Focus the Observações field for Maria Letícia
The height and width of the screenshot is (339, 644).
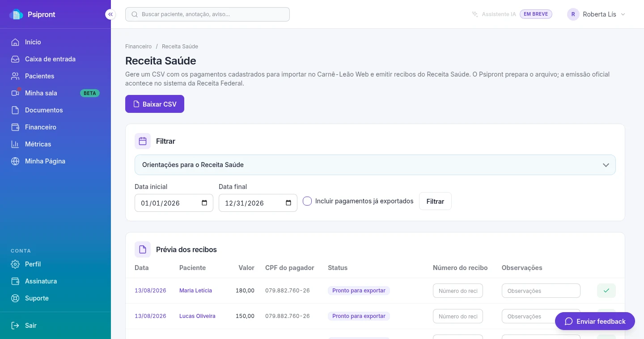541,291
